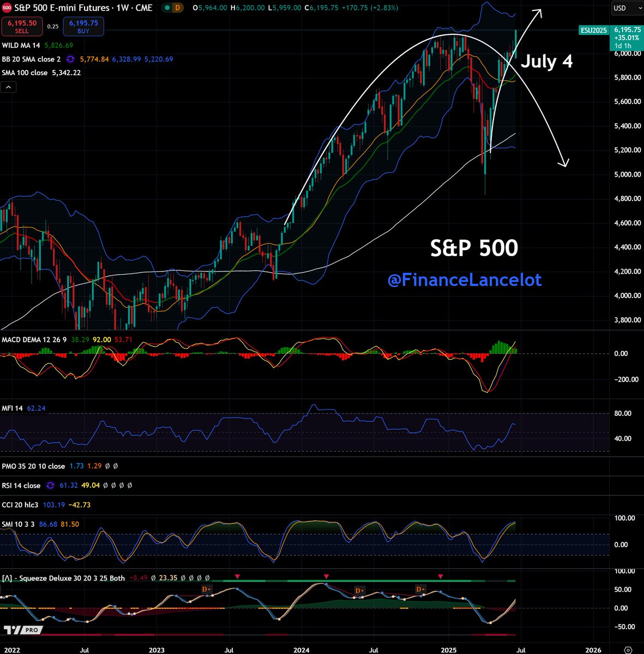Click the first orange D divergence label

[x=207, y=590]
